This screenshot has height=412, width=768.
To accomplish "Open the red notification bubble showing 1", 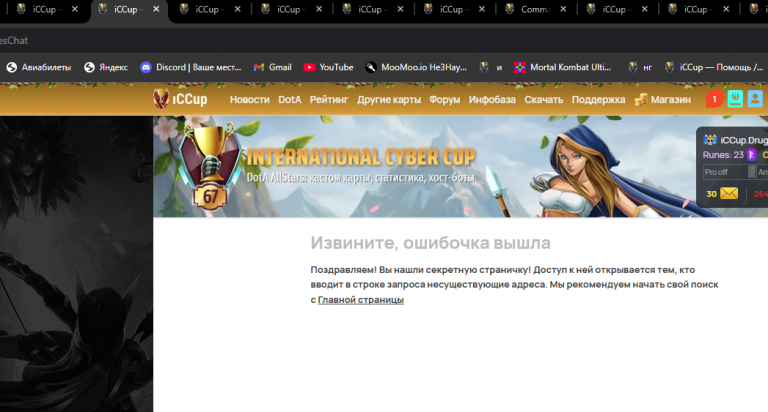I will click(714, 99).
